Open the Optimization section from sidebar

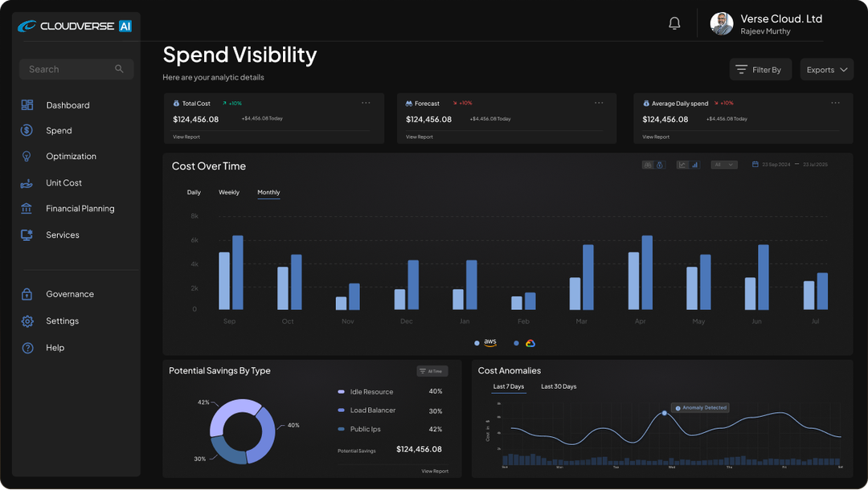(x=27, y=156)
